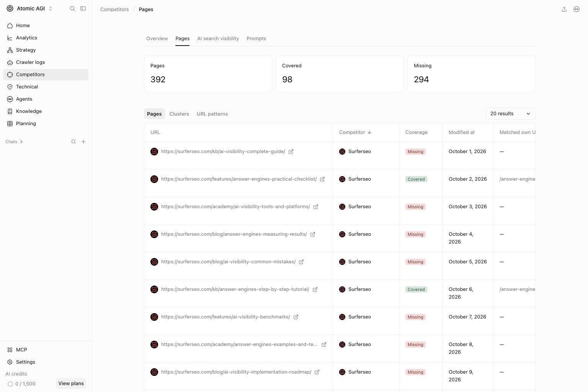Open Knowledge in the sidebar
Image resolution: width=588 pixels, height=392 pixels.
click(x=46, y=111)
